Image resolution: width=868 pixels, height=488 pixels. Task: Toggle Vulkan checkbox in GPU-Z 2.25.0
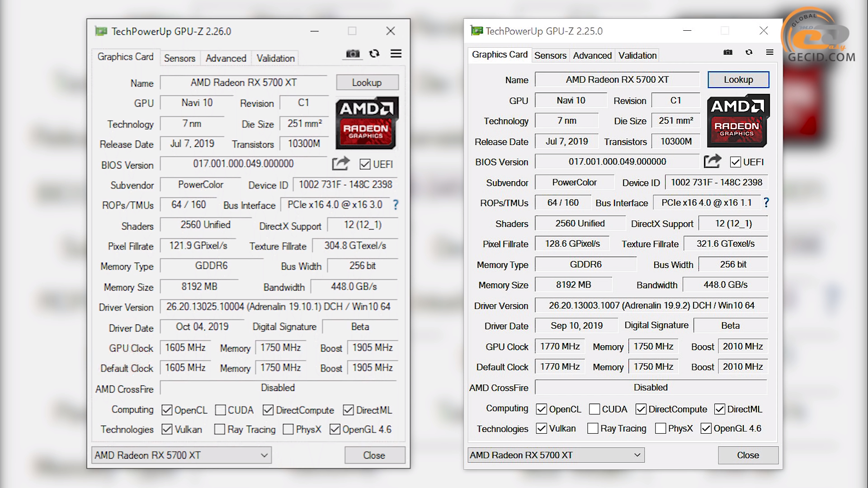click(541, 428)
